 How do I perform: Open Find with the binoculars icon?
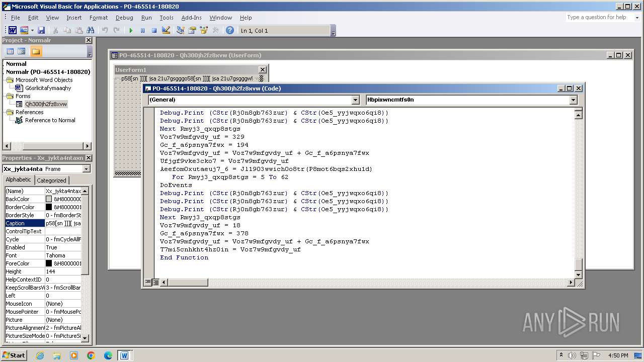pyautogui.click(x=90, y=31)
